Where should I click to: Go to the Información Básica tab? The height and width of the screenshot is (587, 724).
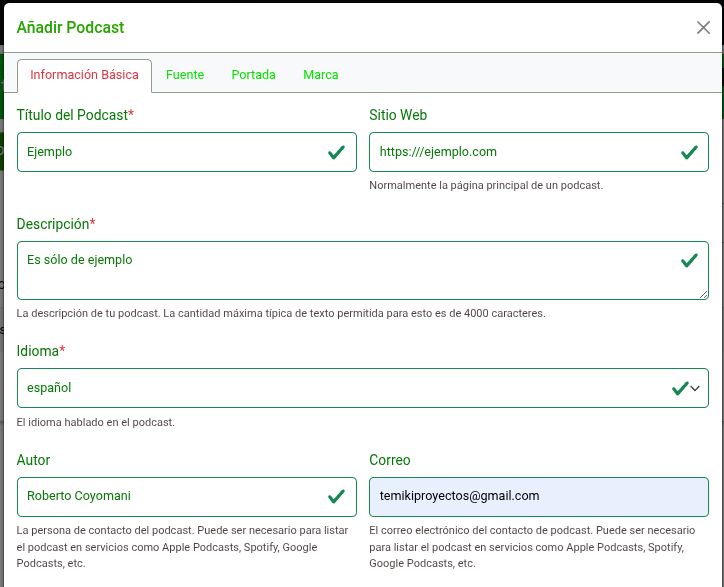point(84,75)
